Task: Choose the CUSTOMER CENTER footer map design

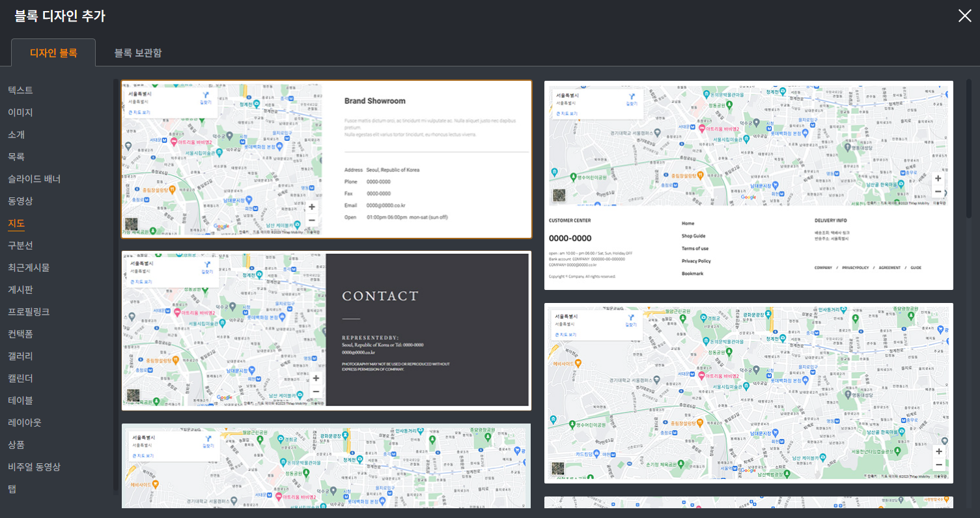Action: click(x=748, y=248)
